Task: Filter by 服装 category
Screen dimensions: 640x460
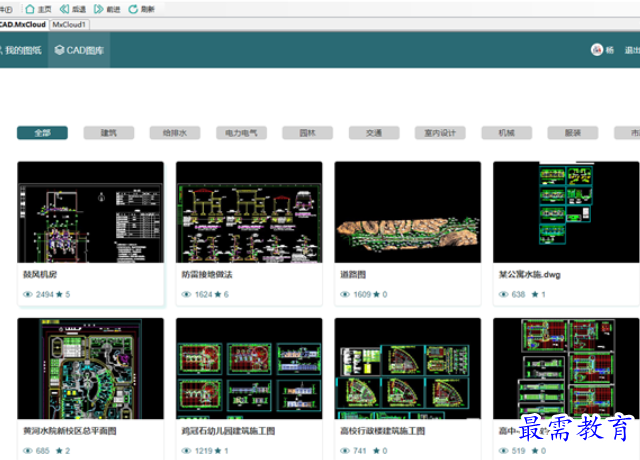Action: (x=573, y=133)
